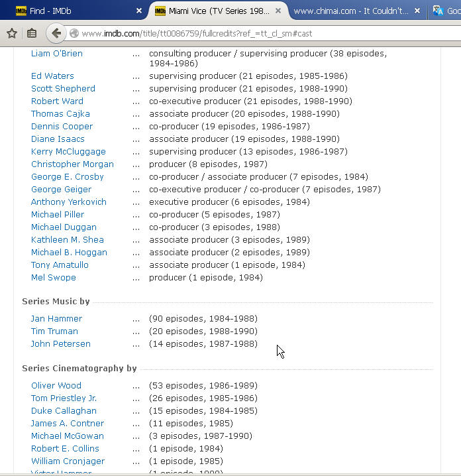461x476 pixels.
Task: Open the James A. Contner link
Action: click(68, 423)
